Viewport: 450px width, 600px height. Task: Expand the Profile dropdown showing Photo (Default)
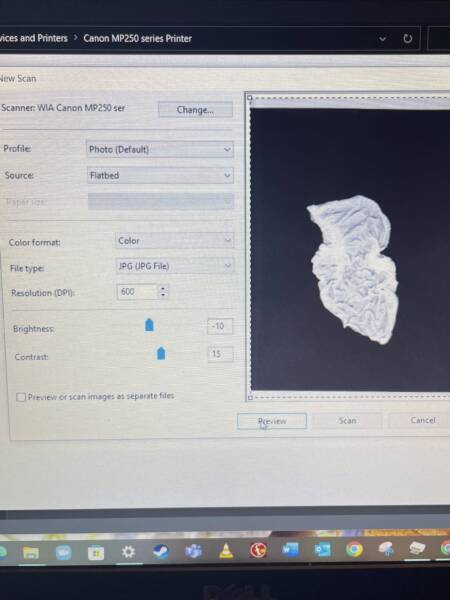[x=160, y=149]
